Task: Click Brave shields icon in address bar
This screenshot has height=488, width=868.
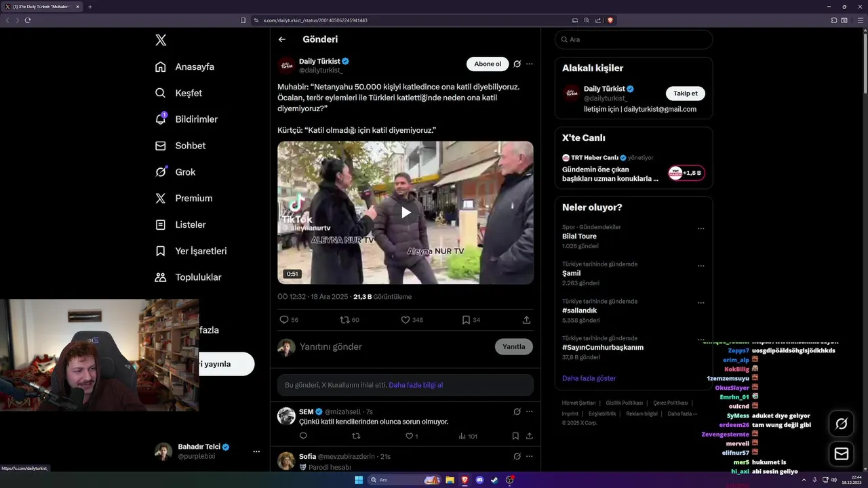Action: pyautogui.click(x=610, y=20)
